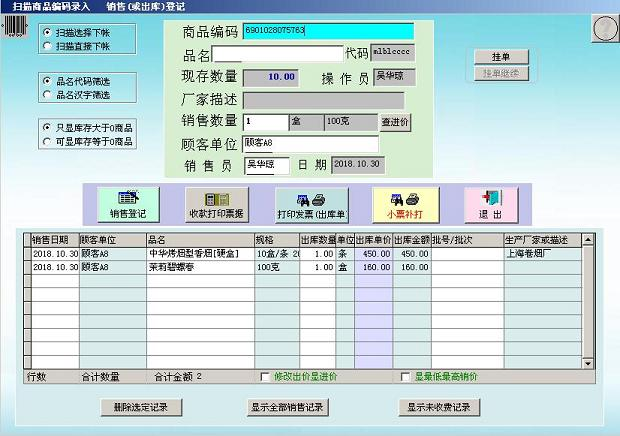Click the round clock icon at top right

point(603,30)
